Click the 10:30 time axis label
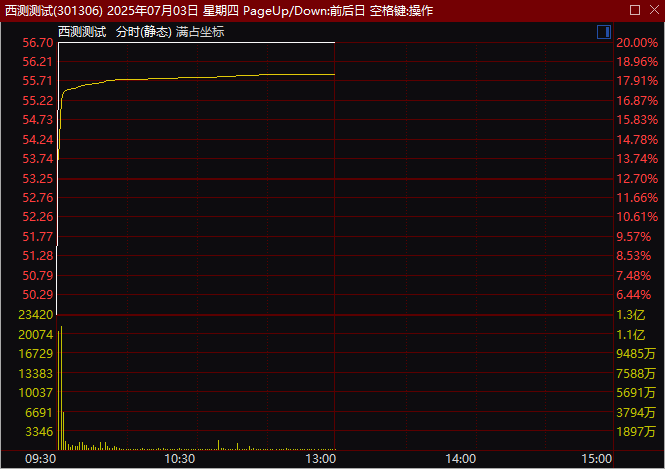The height and width of the screenshot is (469, 665). click(x=179, y=459)
